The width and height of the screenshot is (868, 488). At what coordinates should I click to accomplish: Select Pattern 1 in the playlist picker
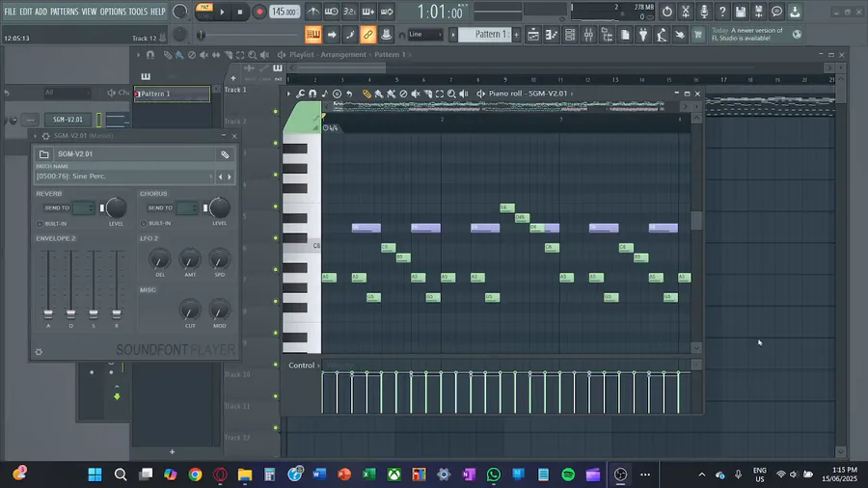click(x=173, y=95)
